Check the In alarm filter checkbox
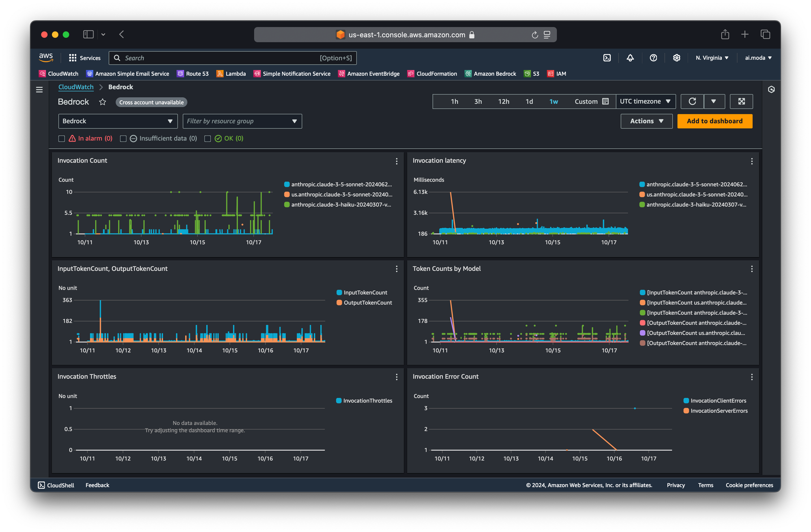 click(x=62, y=139)
